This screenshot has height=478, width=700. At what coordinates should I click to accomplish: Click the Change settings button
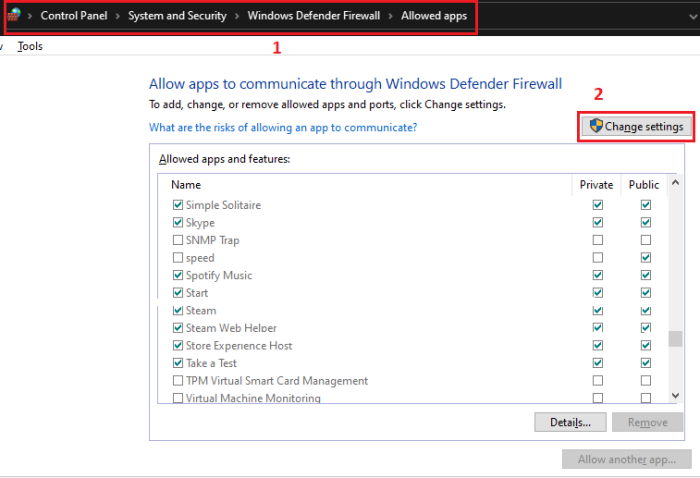click(636, 127)
